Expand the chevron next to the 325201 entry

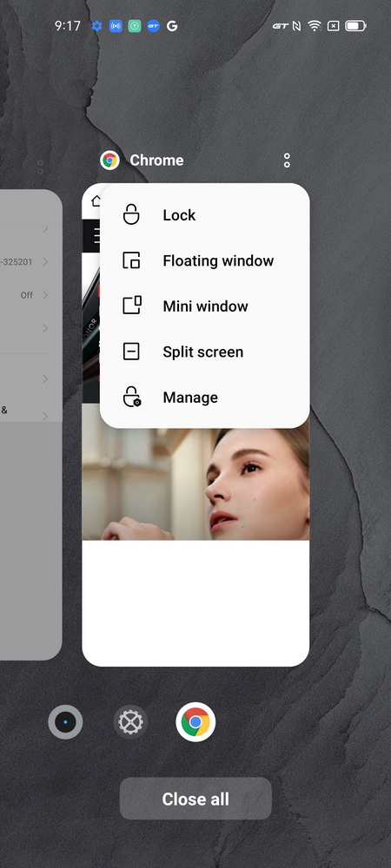pyautogui.click(x=45, y=262)
